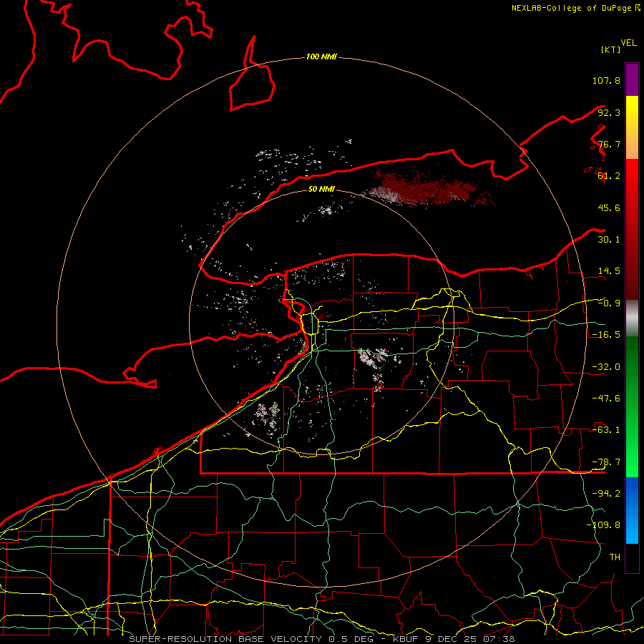
Task: Click the purple top segment of color bar
Action: pos(632,79)
